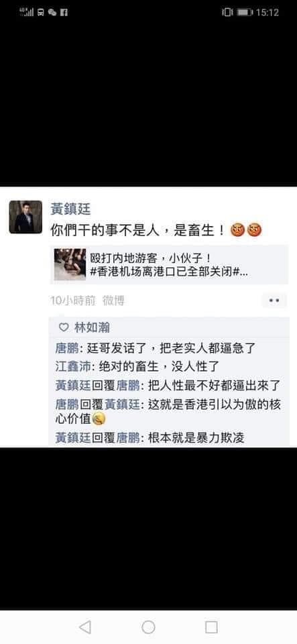Open shared Weibo post about 殴打内地游客
297x644 pixels.
(x=170, y=264)
